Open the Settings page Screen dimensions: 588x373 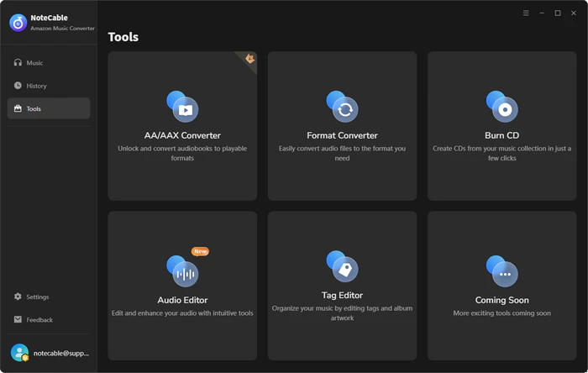coord(49,297)
